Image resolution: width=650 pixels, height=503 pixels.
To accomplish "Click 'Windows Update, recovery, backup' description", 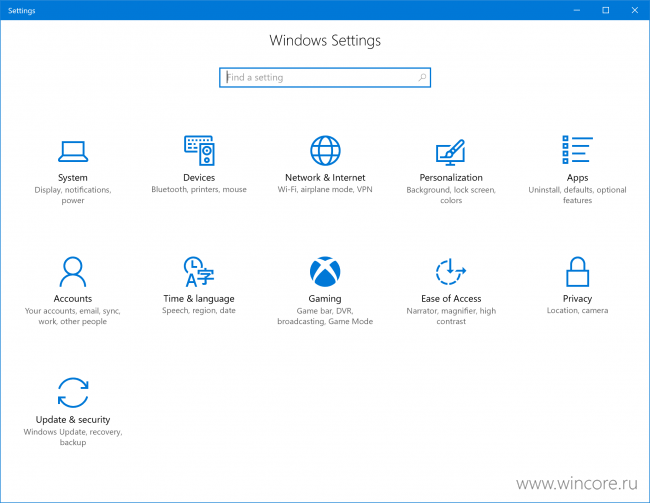I will [73, 437].
